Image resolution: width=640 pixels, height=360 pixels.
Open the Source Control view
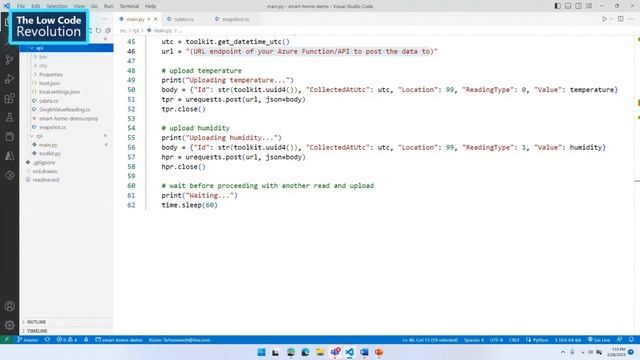point(9,60)
